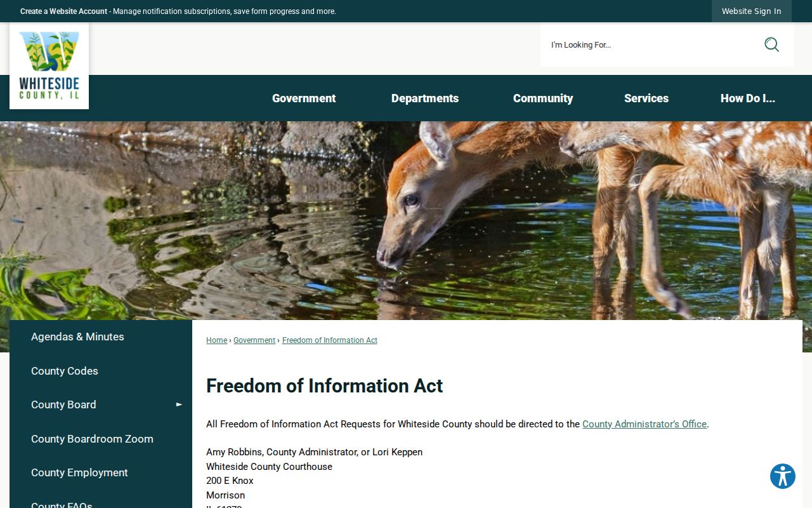
Task: Open the Services menu
Action: 646,98
